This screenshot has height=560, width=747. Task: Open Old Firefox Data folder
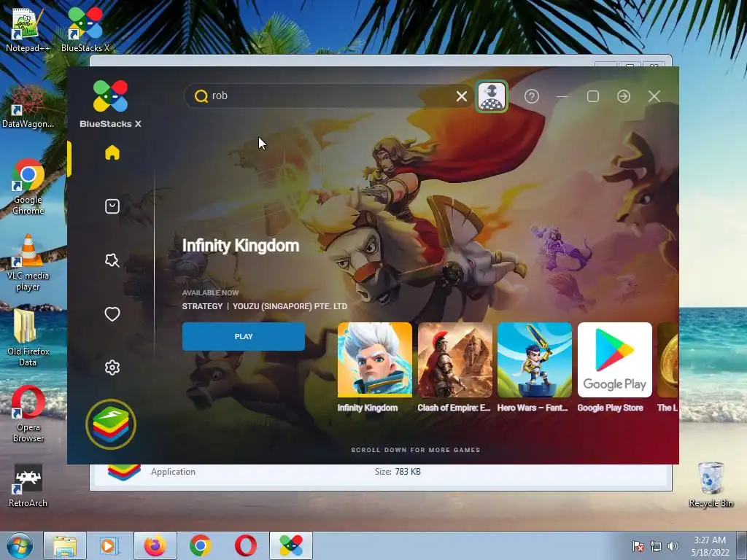(28, 338)
